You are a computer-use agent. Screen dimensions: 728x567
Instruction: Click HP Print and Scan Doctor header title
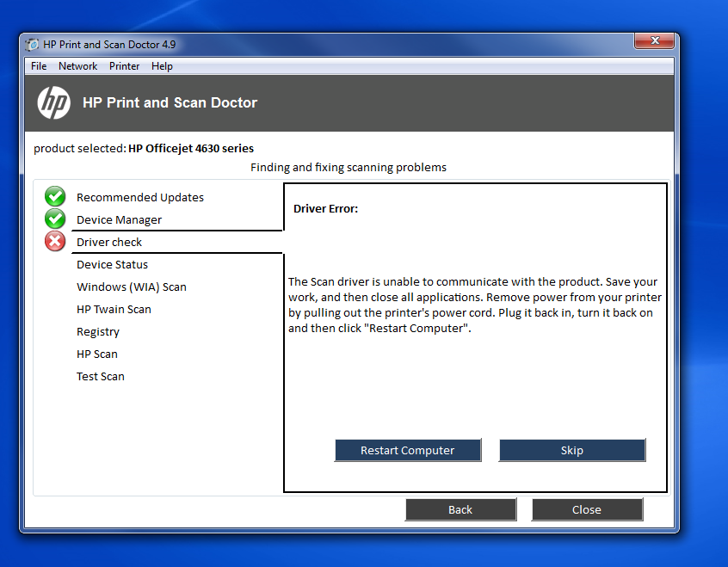(x=170, y=102)
